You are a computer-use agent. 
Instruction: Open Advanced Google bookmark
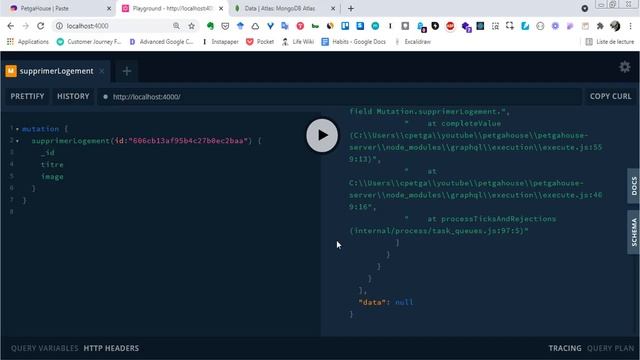click(x=161, y=42)
